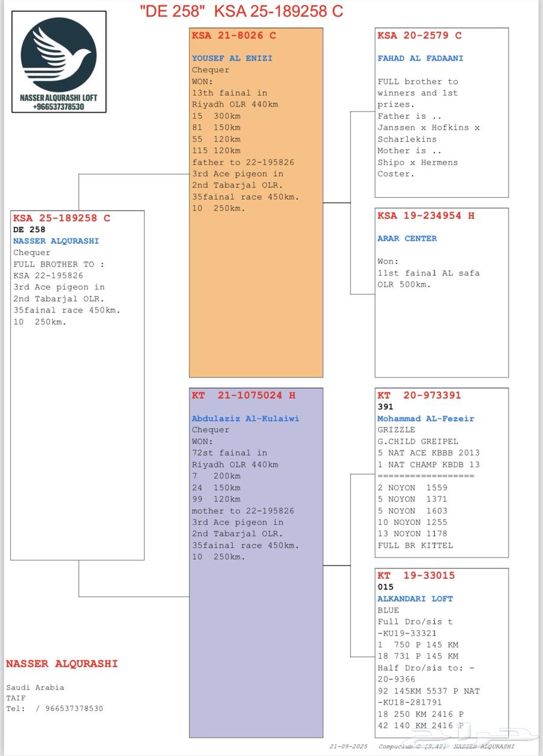This screenshot has width=543, height=756.
Task: Click ring number KSA 20-2579 C heading
Action: (x=419, y=36)
